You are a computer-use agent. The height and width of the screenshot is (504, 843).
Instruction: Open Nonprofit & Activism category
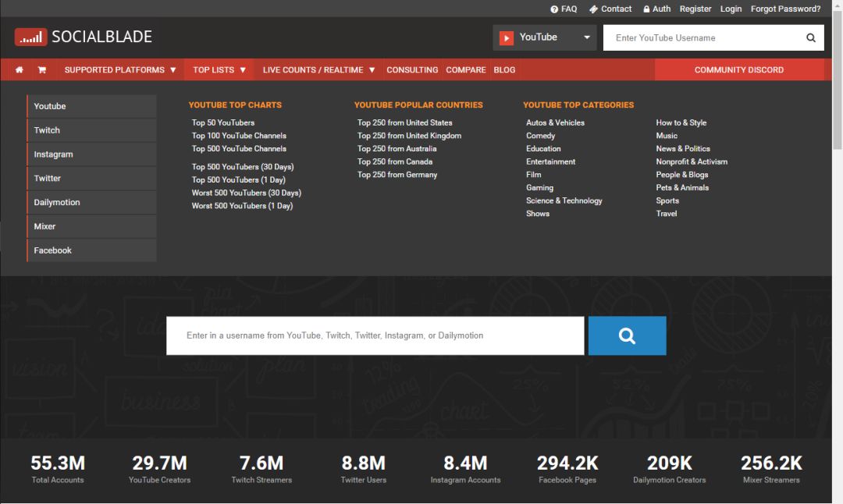pyautogui.click(x=692, y=161)
